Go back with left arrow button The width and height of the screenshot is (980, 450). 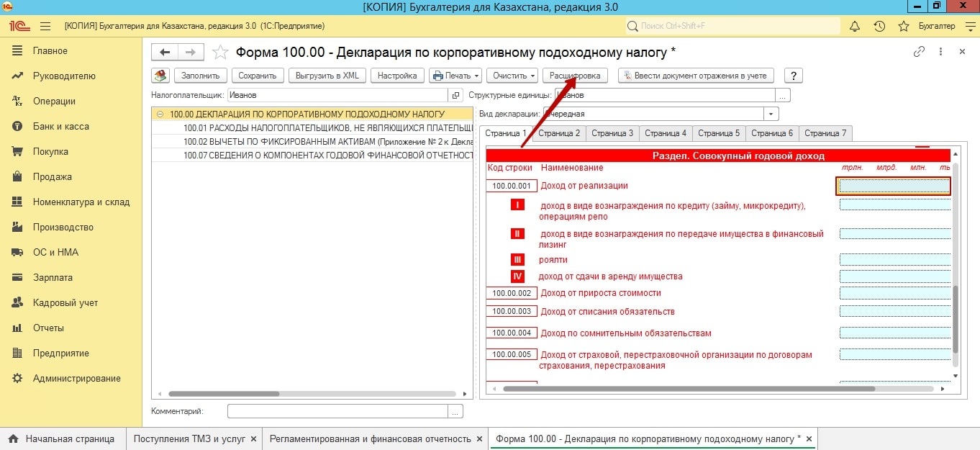click(165, 52)
